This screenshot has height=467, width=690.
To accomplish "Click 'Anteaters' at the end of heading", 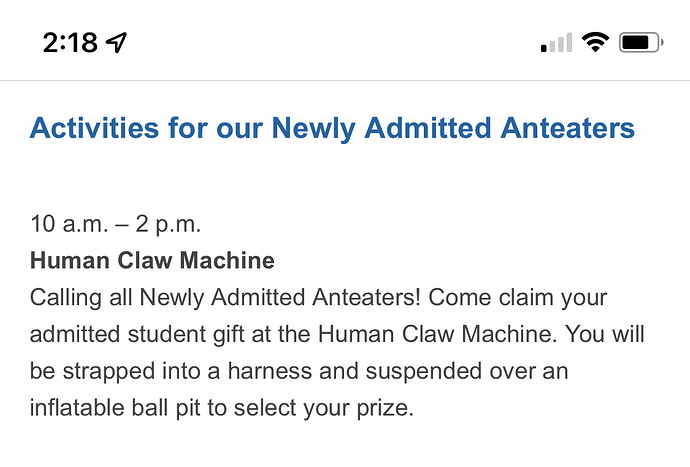I will point(567,129).
